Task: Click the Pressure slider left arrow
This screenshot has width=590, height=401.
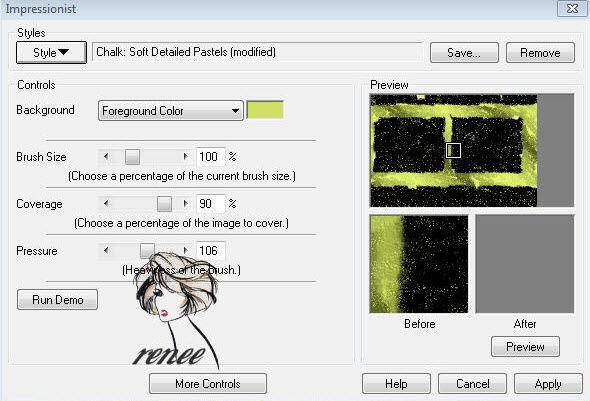Action: tap(106, 251)
